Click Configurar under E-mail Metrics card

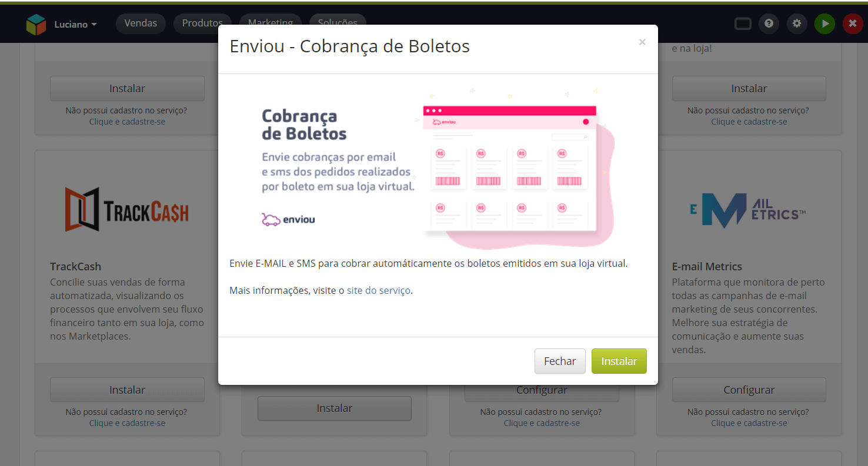749,390
